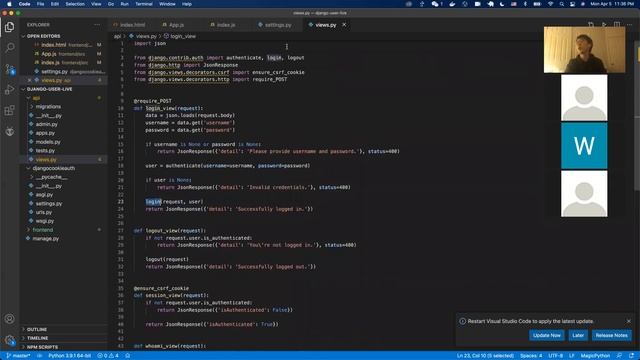The image size is (640, 360).
Task: Collapse the Open Editors section
Action: click(x=43, y=36)
